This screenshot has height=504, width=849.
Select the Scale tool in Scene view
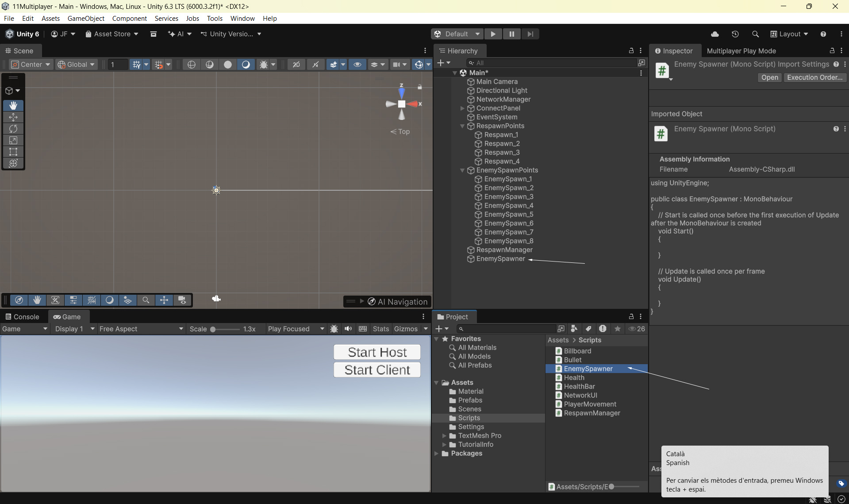pyautogui.click(x=13, y=140)
